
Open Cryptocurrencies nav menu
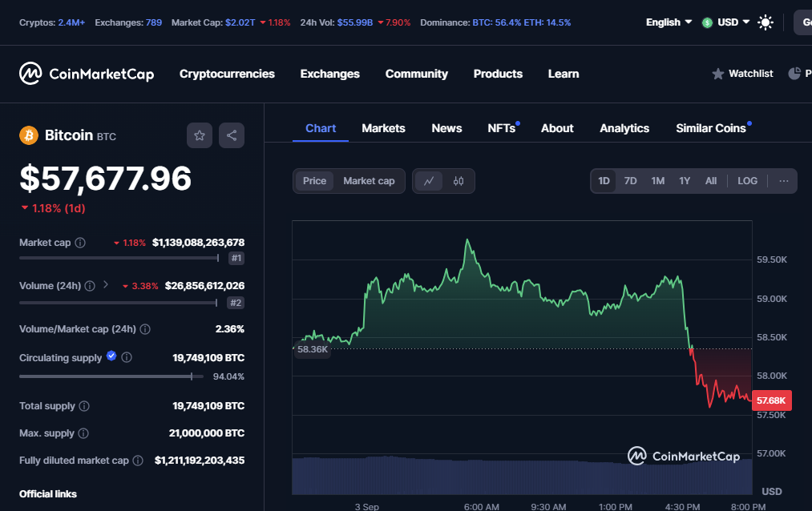[x=227, y=74]
